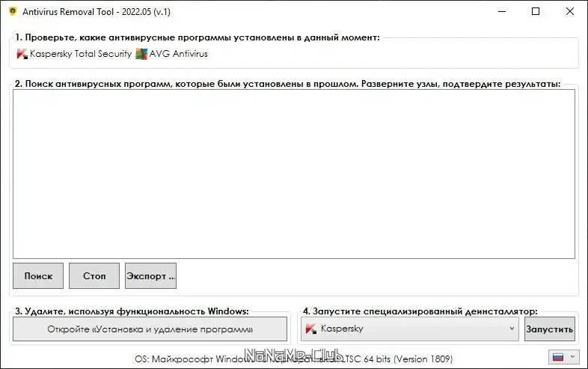Open «Установка и удаление программ»
This screenshot has height=369, width=588.
coord(150,329)
